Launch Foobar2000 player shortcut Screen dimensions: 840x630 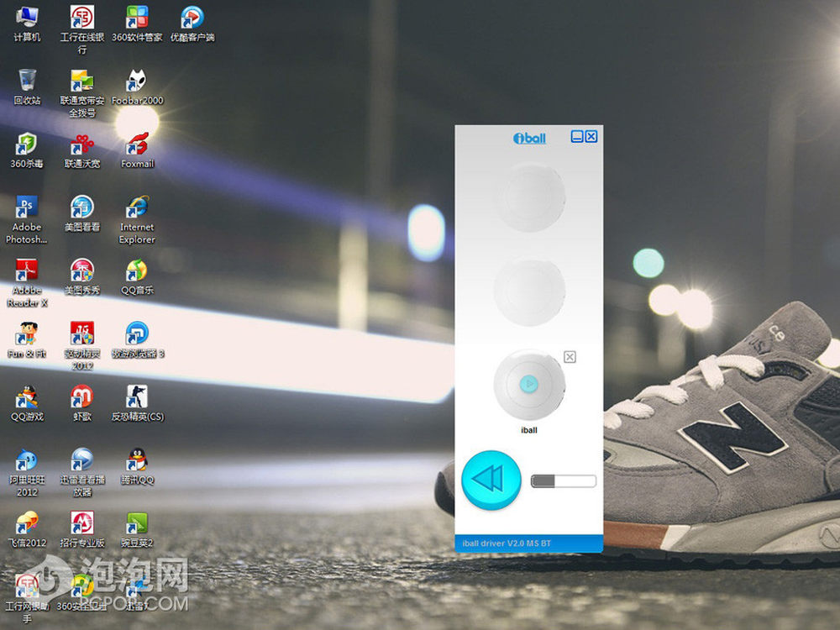coord(137,87)
